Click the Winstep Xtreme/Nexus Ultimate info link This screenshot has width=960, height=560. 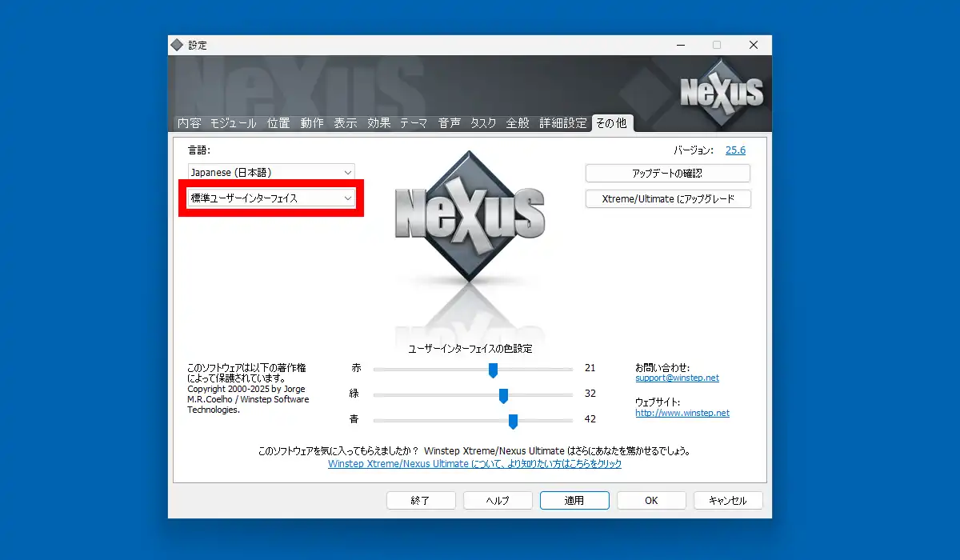click(474, 463)
